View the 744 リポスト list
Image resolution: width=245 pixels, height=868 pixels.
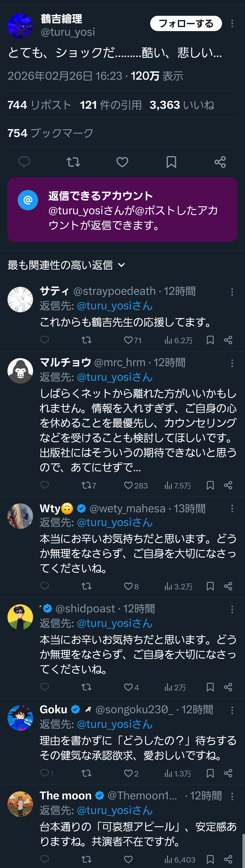(39, 105)
